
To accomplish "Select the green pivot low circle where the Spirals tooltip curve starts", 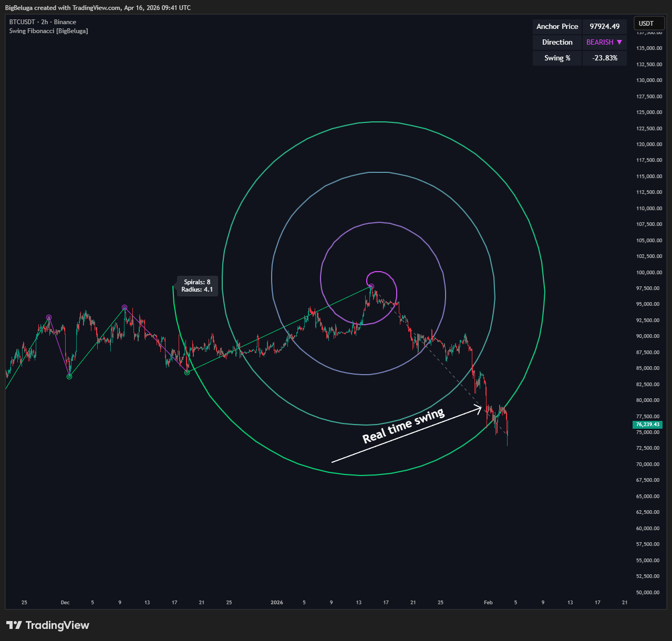I will (x=187, y=373).
